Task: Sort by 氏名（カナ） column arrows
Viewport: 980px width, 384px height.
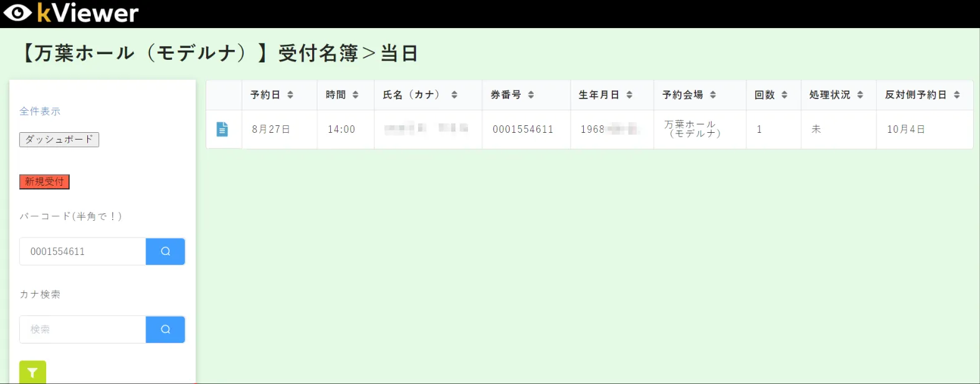Action: [x=454, y=95]
